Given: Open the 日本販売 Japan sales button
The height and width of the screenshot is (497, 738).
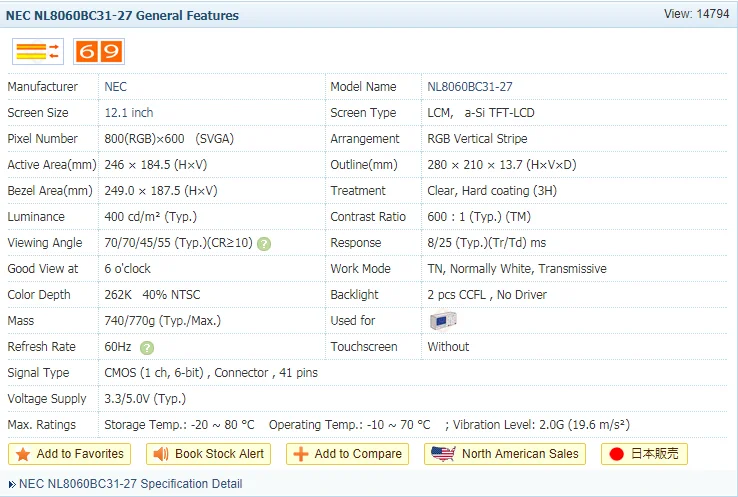Looking at the screenshot, I should (644, 454).
